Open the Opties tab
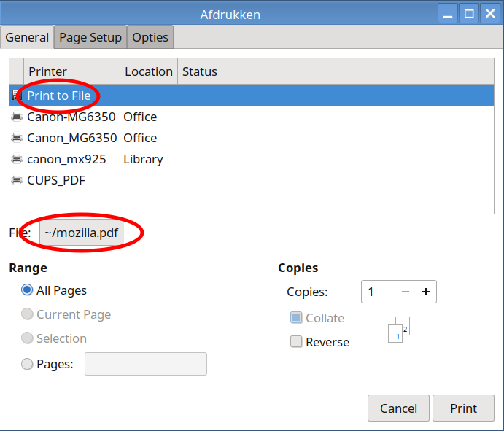Image resolution: width=504 pixels, height=431 pixels. tap(150, 37)
